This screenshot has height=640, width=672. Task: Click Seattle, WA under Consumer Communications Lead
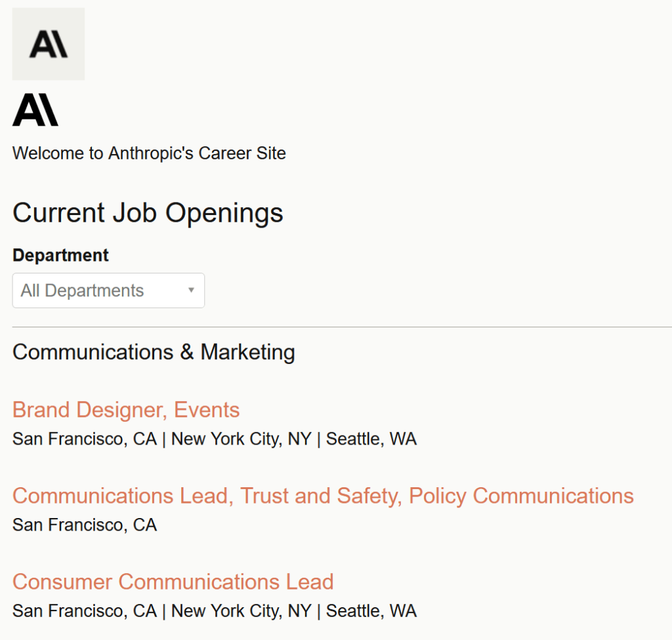(371, 611)
